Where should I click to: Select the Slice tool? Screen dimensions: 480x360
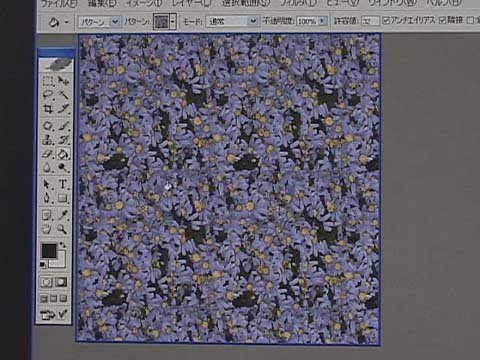[63, 109]
